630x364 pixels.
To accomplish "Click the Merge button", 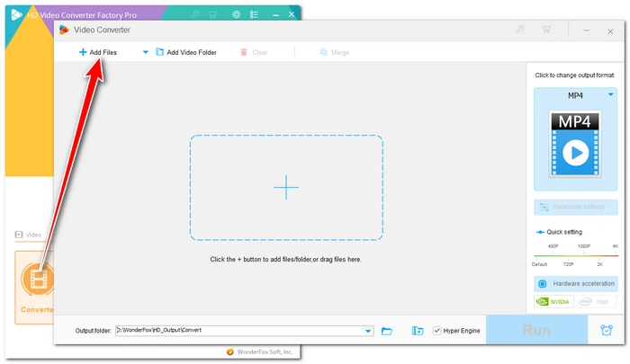I will (334, 52).
